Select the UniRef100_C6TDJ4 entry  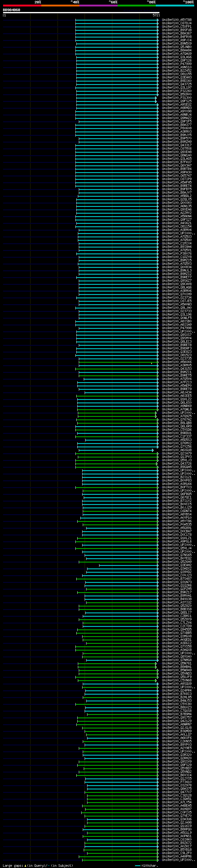pyautogui.click(x=177, y=23)
